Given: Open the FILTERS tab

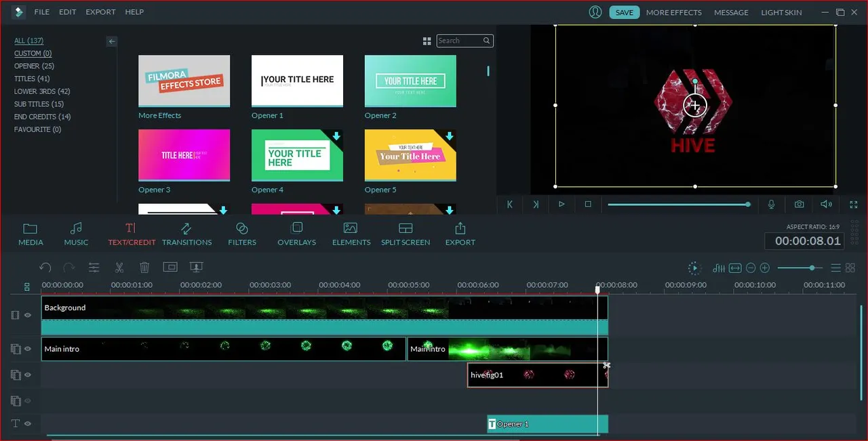Looking at the screenshot, I should [x=242, y=234].
